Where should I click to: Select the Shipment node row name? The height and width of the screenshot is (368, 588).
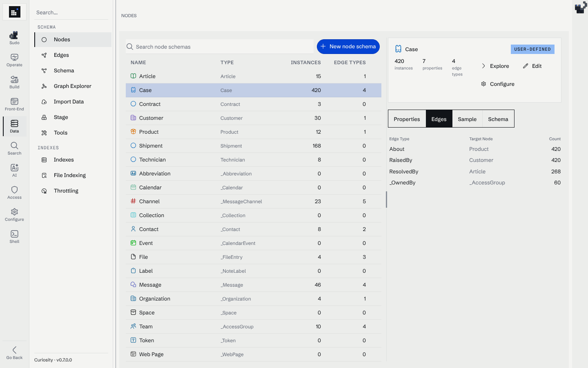coord(151,146)
